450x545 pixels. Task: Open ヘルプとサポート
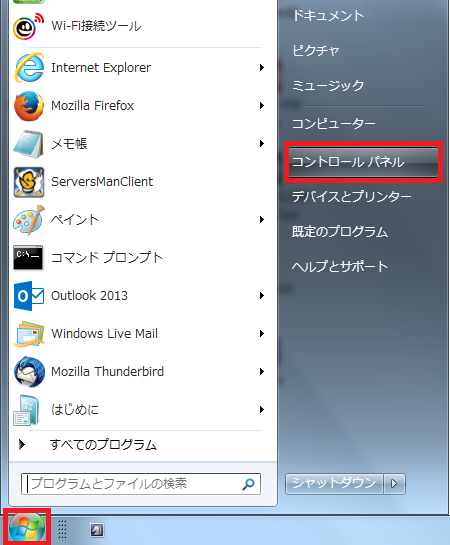click(339, 267)
